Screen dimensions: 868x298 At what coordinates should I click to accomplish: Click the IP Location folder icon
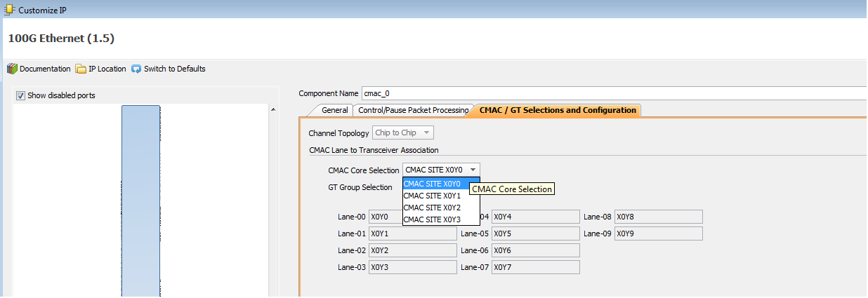(x=81, y=69)
